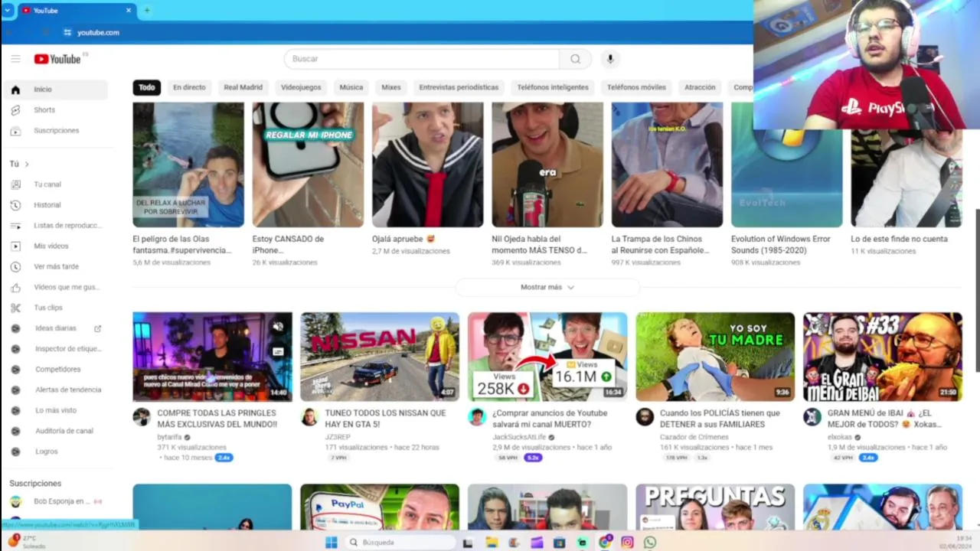Select the Videojuegos filter chip
980x551 pixels.
click(301, 87)
